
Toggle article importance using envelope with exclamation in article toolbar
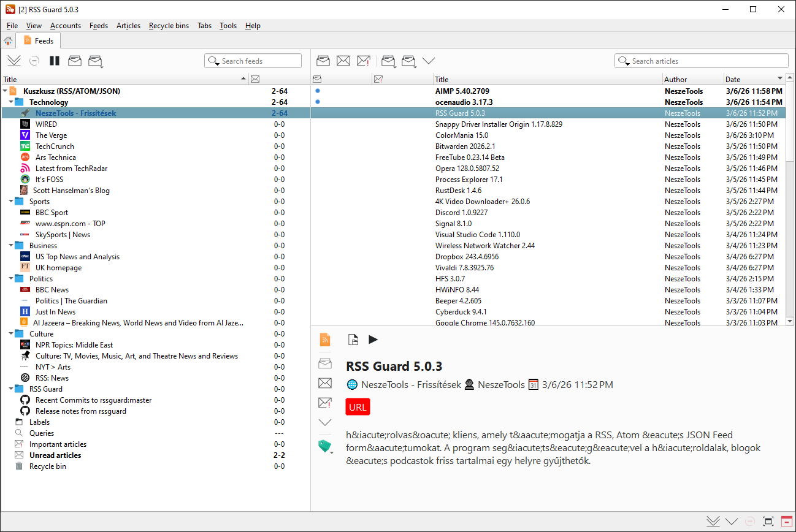tap(364, 61)
